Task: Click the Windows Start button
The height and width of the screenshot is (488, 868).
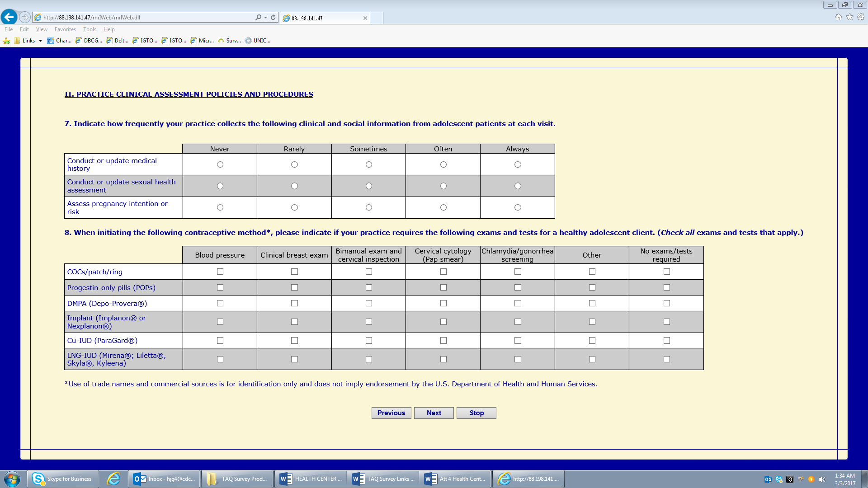Action: click(12, 479)
